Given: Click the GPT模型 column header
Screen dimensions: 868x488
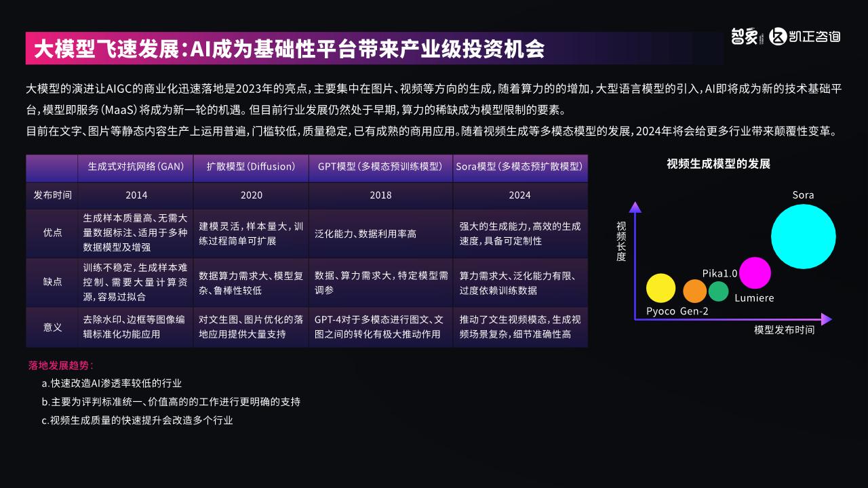Looking at the screenshot, I should coord(380,167).
